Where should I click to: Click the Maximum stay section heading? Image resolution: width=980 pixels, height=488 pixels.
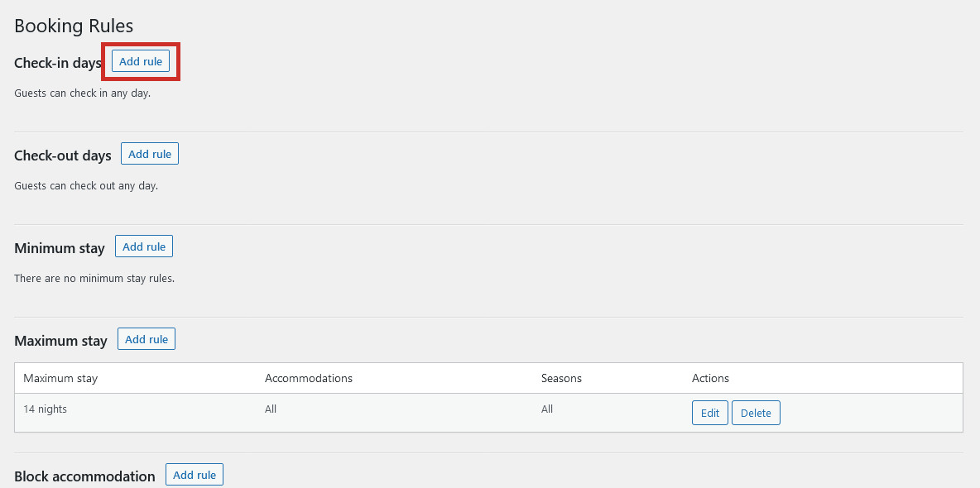point(60,341)
